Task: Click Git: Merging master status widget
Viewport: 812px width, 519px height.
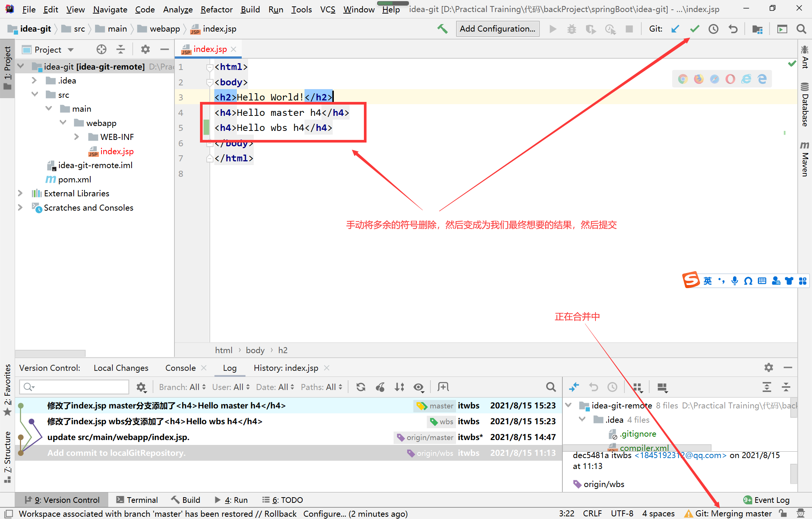Action: 728,513
